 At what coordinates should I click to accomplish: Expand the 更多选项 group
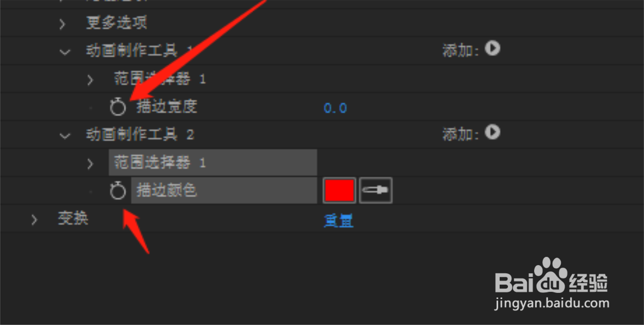point(62,24)
